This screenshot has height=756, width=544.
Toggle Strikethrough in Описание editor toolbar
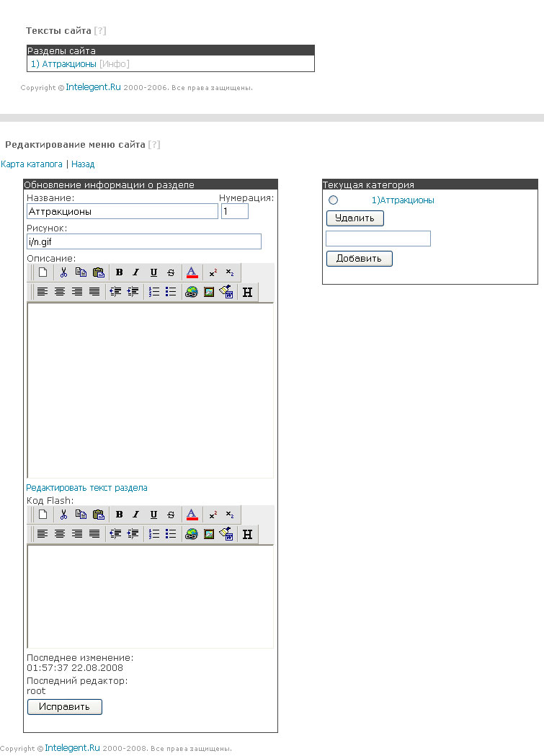(x=171, y=272)
